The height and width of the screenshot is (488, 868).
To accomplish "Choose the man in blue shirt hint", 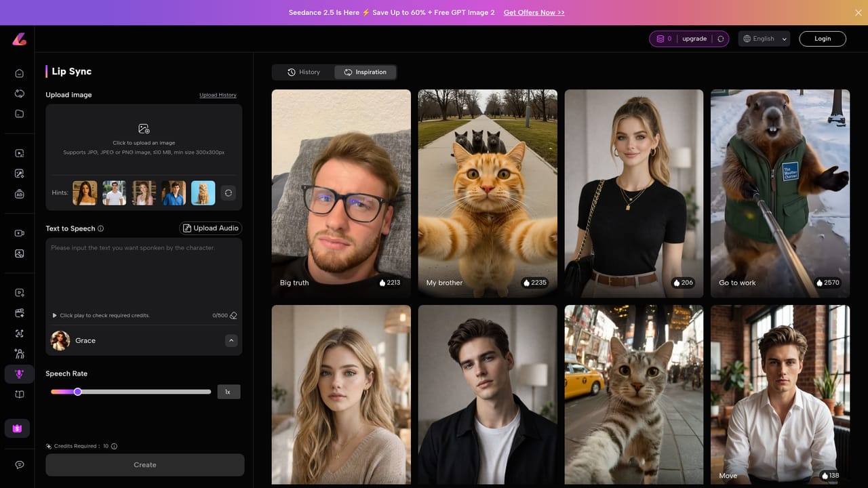I will 174,193.
